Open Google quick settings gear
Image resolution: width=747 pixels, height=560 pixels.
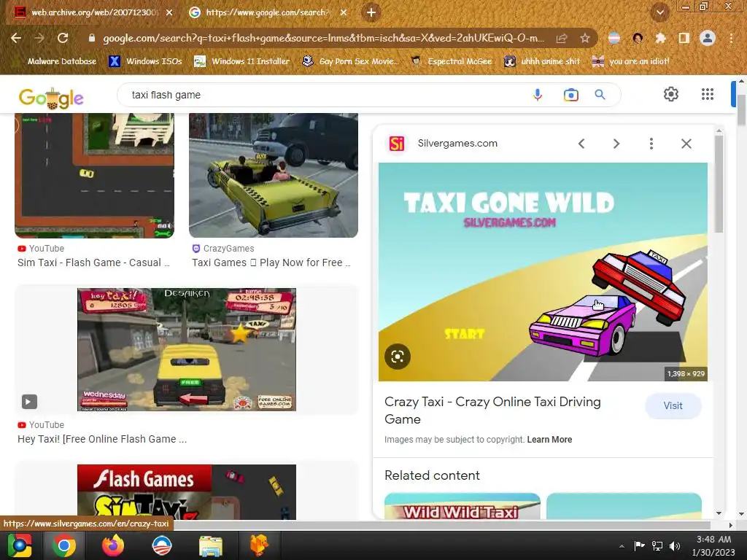671,94
